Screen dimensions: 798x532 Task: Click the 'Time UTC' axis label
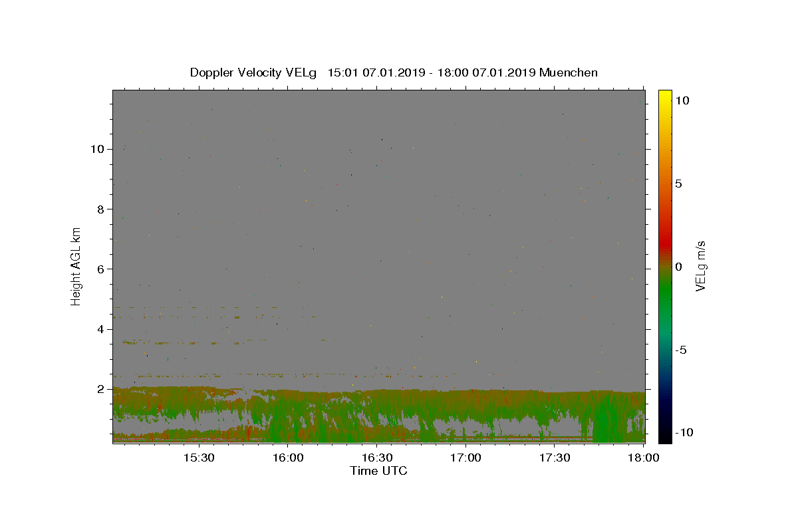point(378,471)
